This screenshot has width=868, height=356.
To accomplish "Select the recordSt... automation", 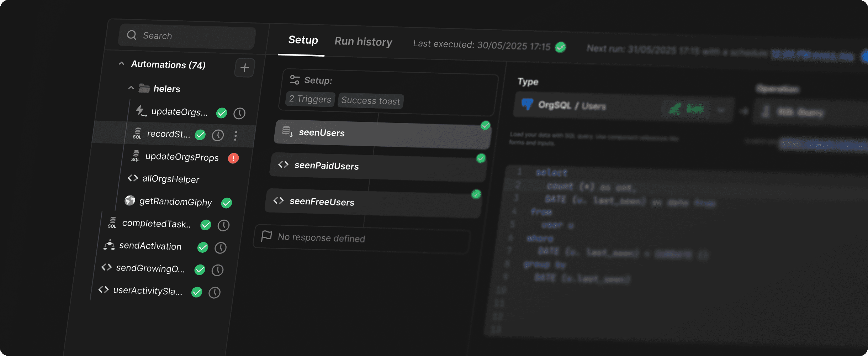I will tap(169, 134).
